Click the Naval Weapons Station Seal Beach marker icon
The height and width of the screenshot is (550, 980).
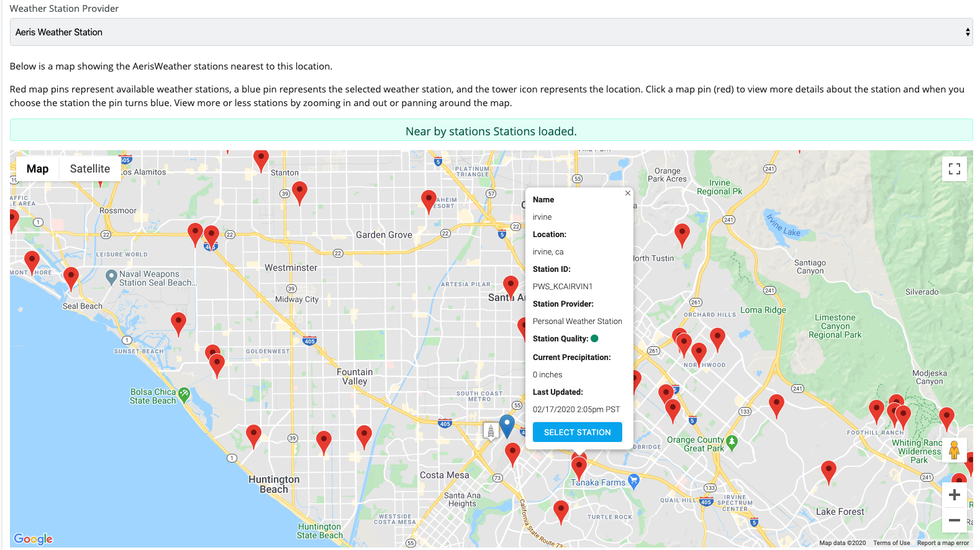pos(111,277)
